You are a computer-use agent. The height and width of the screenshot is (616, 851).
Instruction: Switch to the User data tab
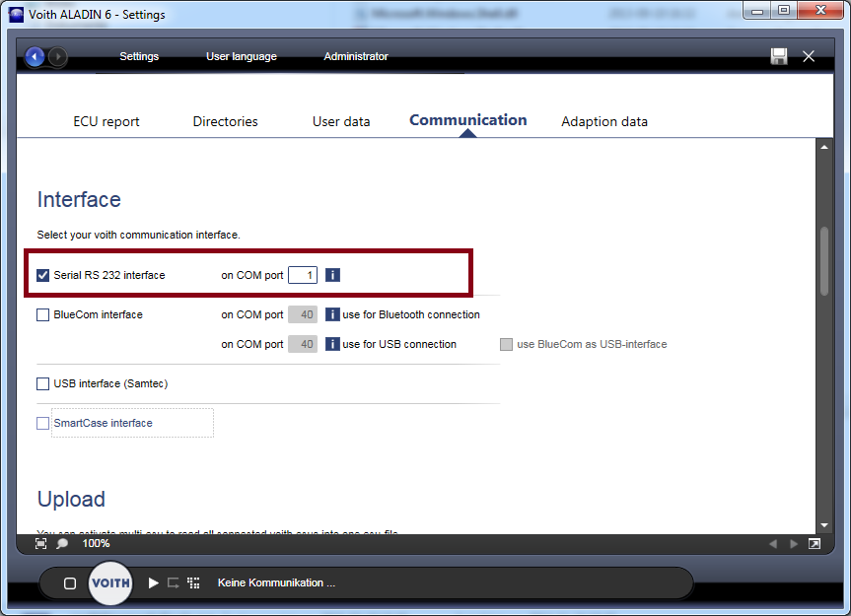click(x=341, y=121)
